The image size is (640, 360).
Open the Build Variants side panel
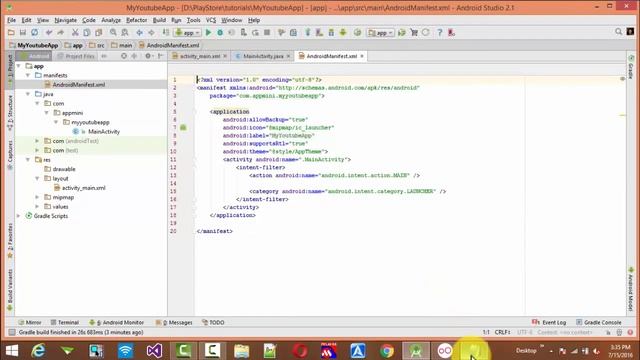10,290
